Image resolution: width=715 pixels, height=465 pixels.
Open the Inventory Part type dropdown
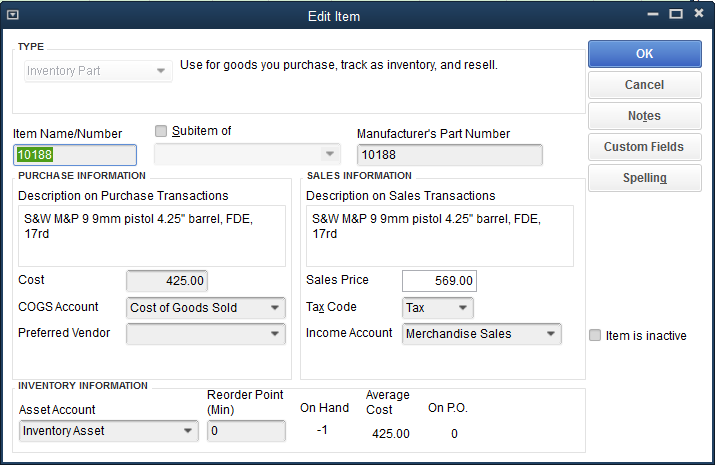pos(98,71)
